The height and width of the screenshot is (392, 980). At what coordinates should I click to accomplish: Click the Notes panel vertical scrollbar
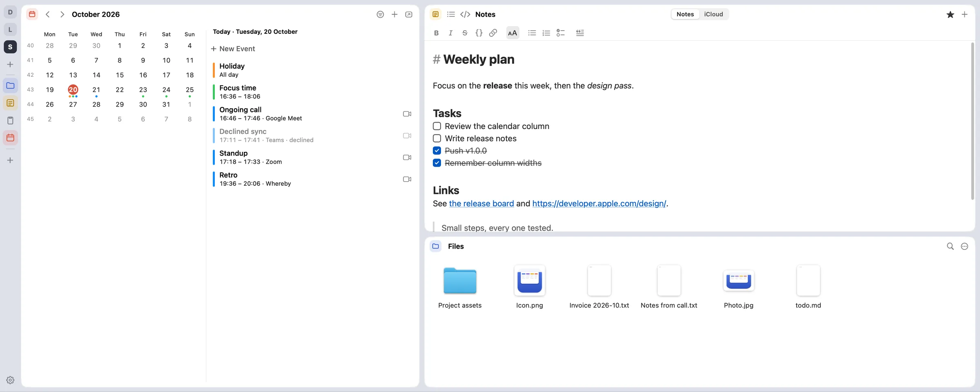(x=972, y=121)
